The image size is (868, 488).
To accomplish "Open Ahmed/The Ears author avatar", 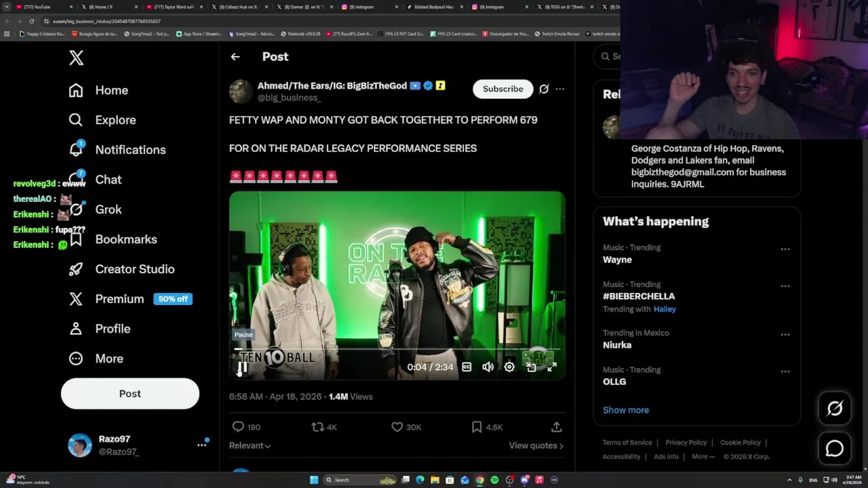I will click(x=241, y=91).
